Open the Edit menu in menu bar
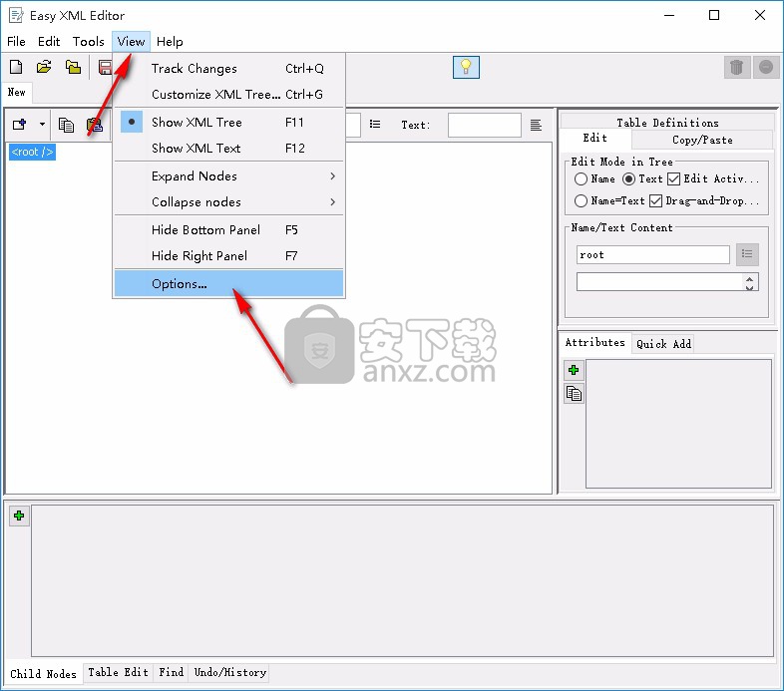Viewport: 784px width, 691px height. 49,42
